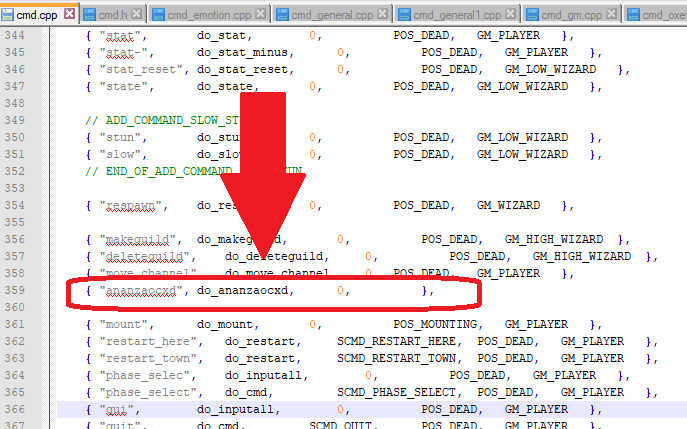Click SCMD_RESTART_HERE on line 362
This screenshot has width=687, height=429.
pyautogui.click(x=397, y=341)
